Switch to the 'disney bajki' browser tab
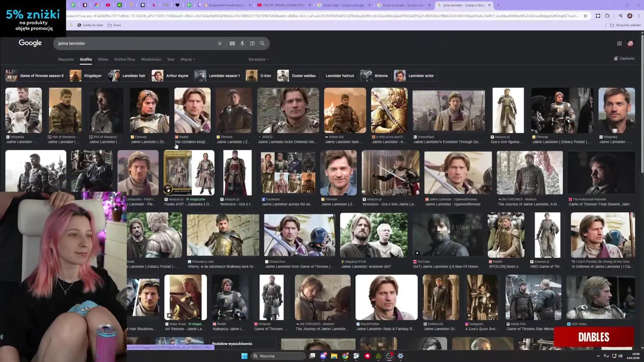 [x=345, y=5]
